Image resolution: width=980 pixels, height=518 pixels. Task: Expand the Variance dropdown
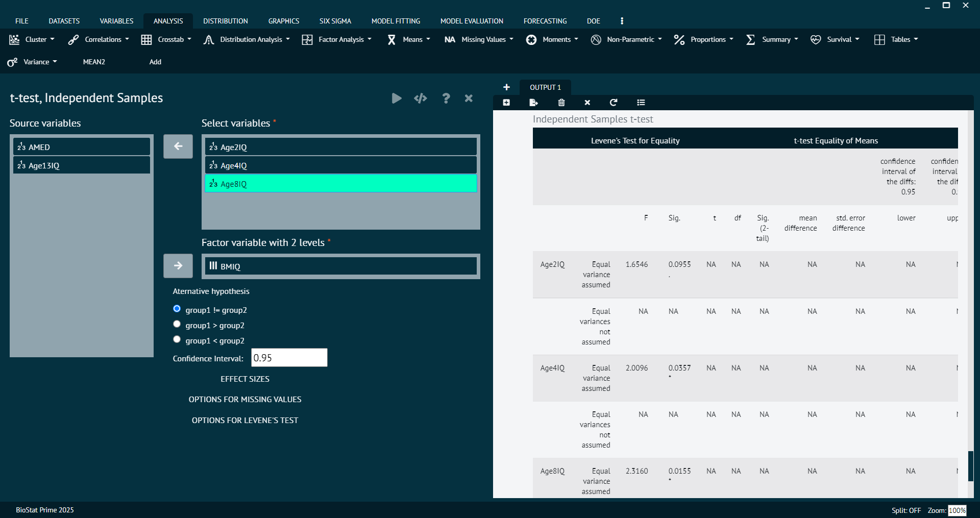pyautogui.click(x=55, y=62)
